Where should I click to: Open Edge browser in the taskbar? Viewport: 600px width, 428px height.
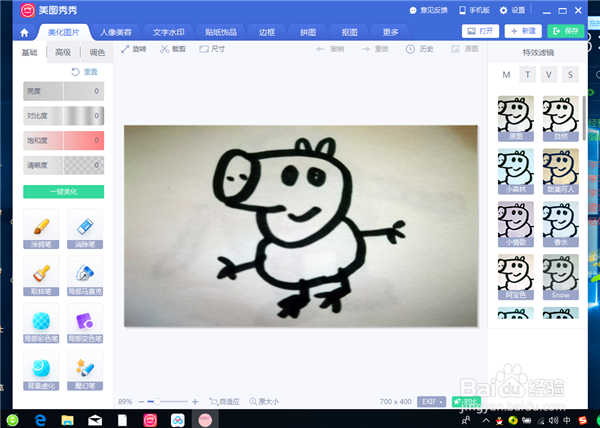click(40, 420)
